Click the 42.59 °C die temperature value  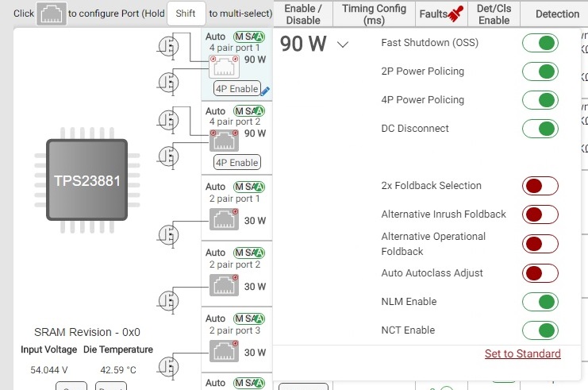pyautogui.click(x=118, y=370)
